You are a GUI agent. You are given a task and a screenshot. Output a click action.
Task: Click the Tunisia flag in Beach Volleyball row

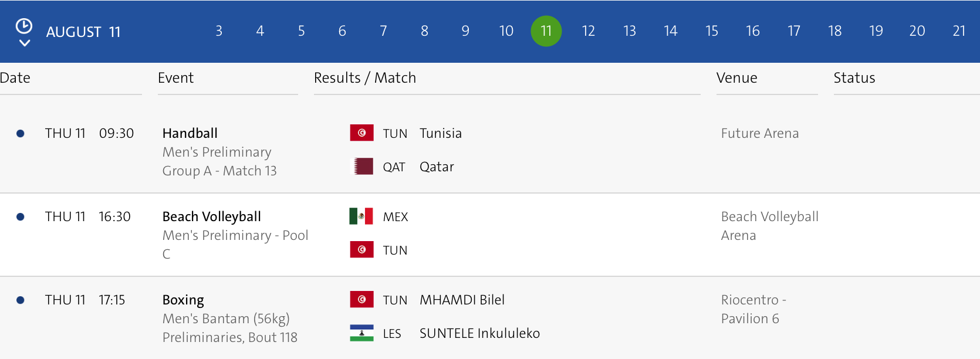pos(361,250)
